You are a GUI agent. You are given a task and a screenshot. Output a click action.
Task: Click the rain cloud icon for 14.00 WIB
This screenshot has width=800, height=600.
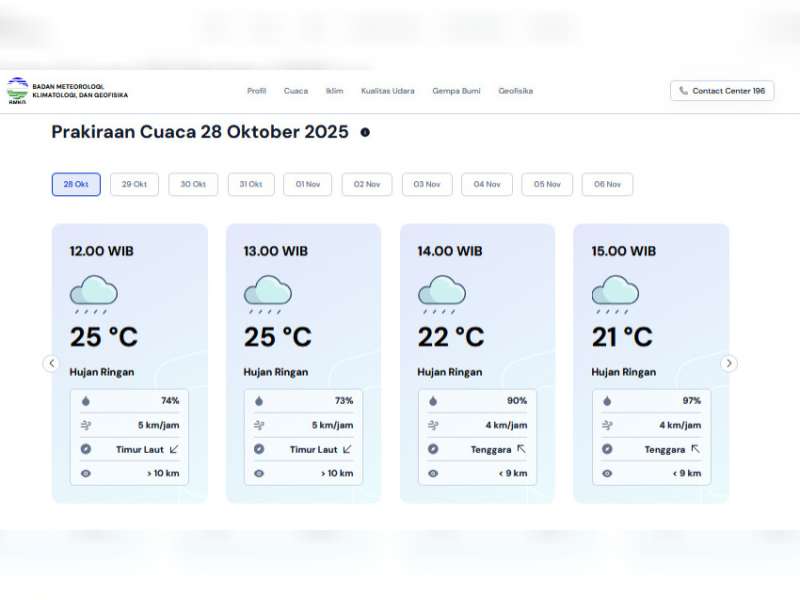441,293
